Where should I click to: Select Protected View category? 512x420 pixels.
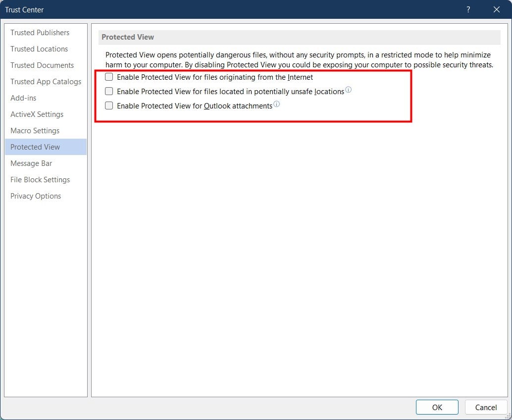46,147
